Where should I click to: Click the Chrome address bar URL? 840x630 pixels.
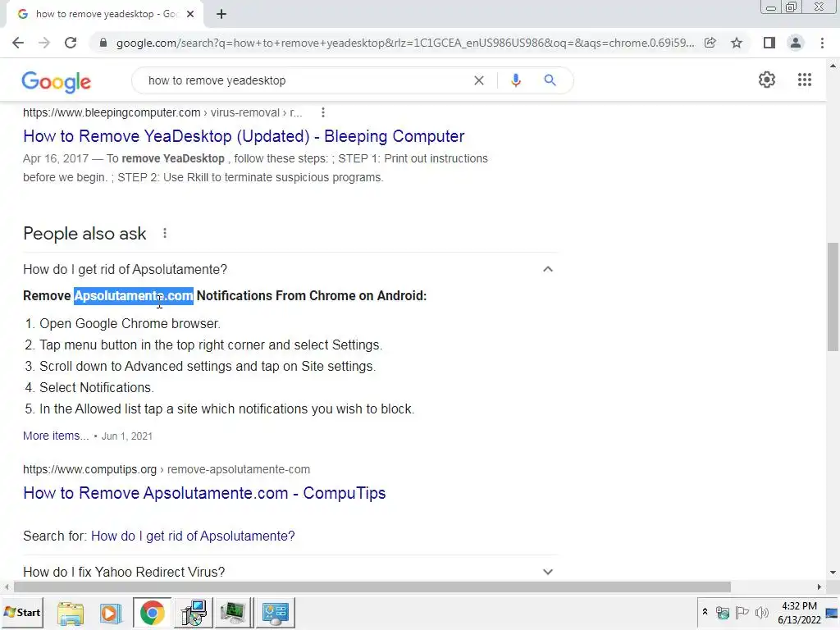pyautogui.click(x=404, y=43)
